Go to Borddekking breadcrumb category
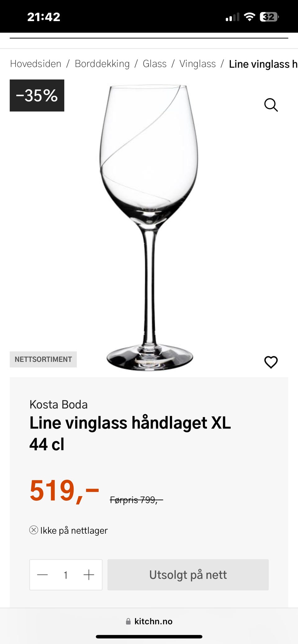Image resolution: width=298 pixels, height=644 pixels. (102, 64)
